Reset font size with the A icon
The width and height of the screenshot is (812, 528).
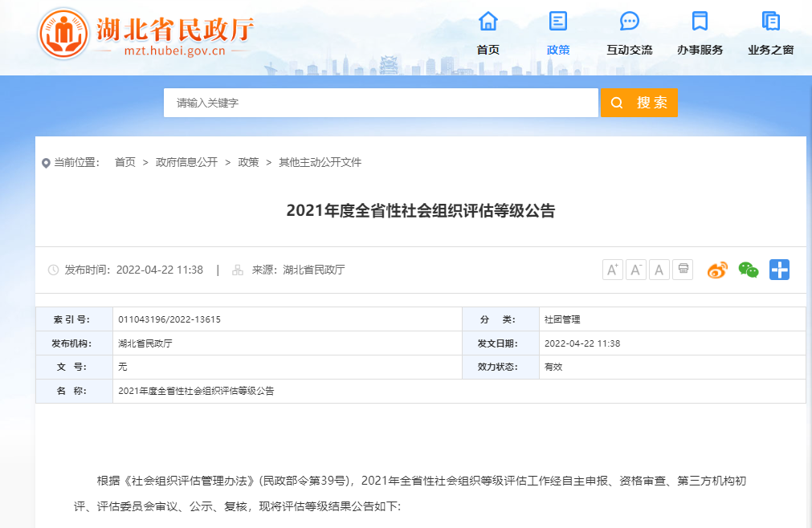pyautogui.click(x=659, y=269)
